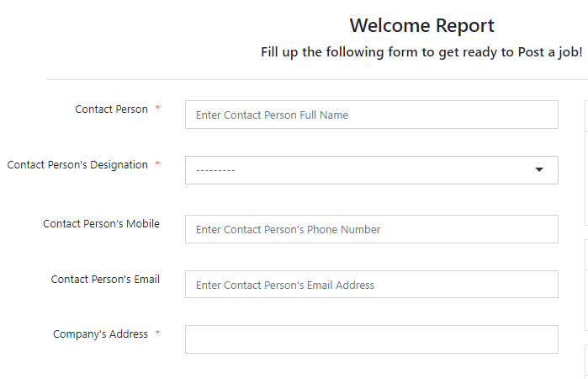Click the empty Company's Address field
The height and width of the screenshot is (379, 588).
pyautogui.click(x=371, y=339)
